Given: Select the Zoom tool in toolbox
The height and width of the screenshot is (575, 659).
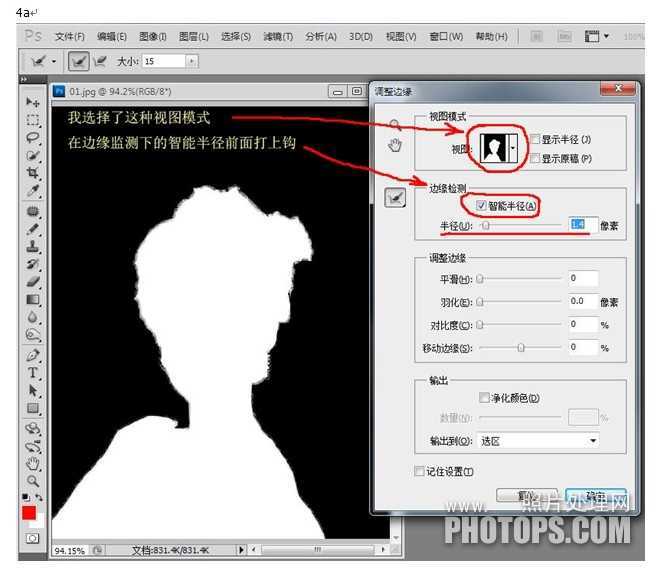Looking at the screenshot, I should tap(33, 481).
